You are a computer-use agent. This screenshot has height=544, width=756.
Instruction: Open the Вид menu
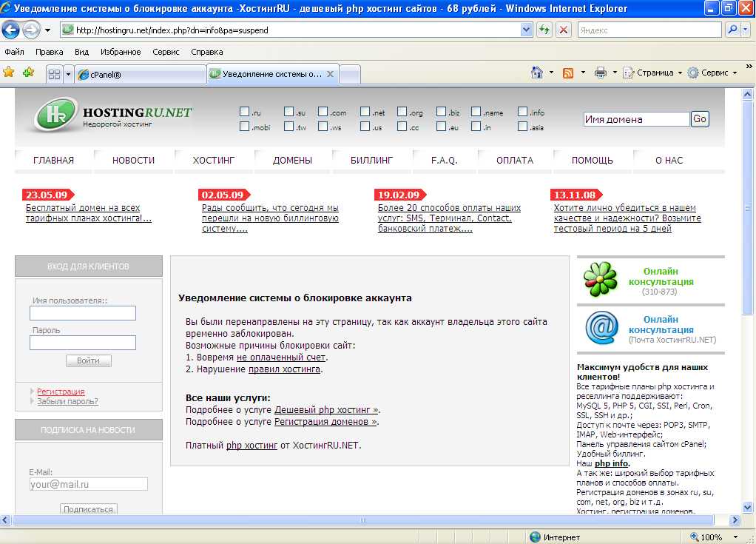coord(81,52)
